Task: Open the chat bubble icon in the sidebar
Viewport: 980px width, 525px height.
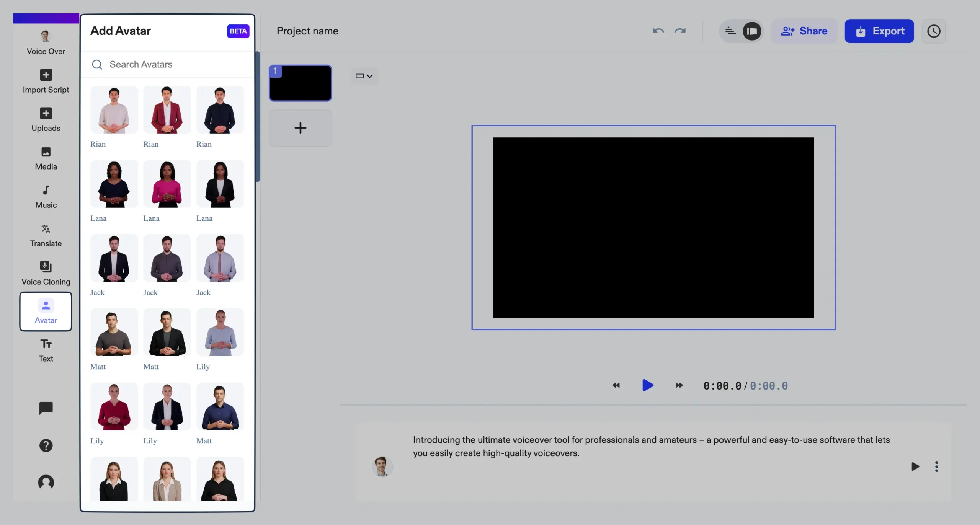Action: [46, 408]
